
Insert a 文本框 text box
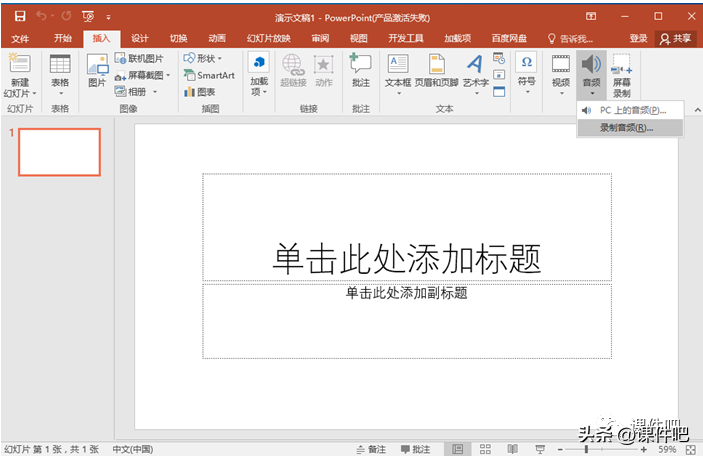tap(398, 74)
